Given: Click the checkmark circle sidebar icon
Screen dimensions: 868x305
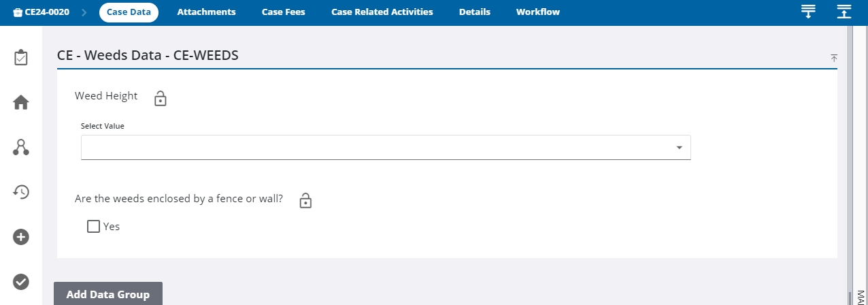Looking at the screenshot, I should click(21, 281).
